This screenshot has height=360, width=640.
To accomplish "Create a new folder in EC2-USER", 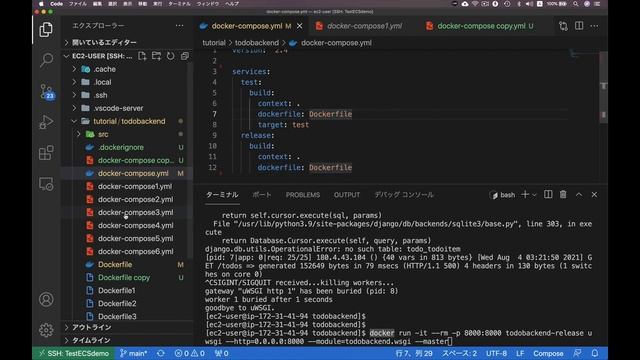I will [156, 56].
